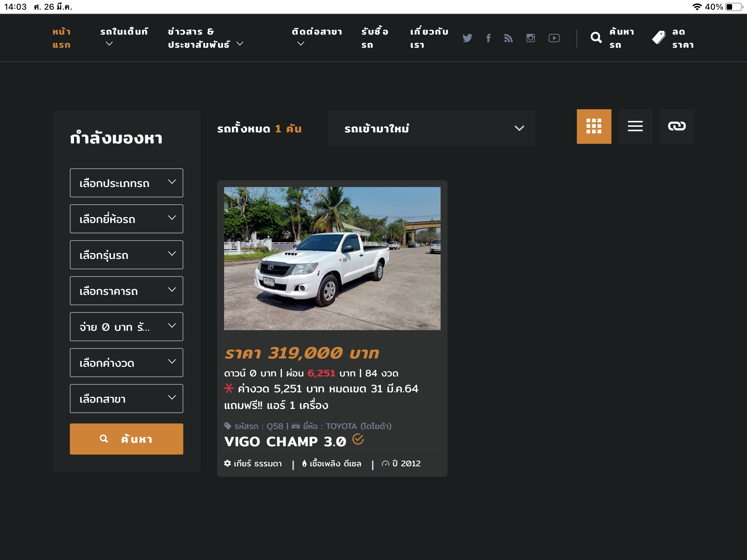Go to หน้าแรก home menu

(x=62, y=38)
